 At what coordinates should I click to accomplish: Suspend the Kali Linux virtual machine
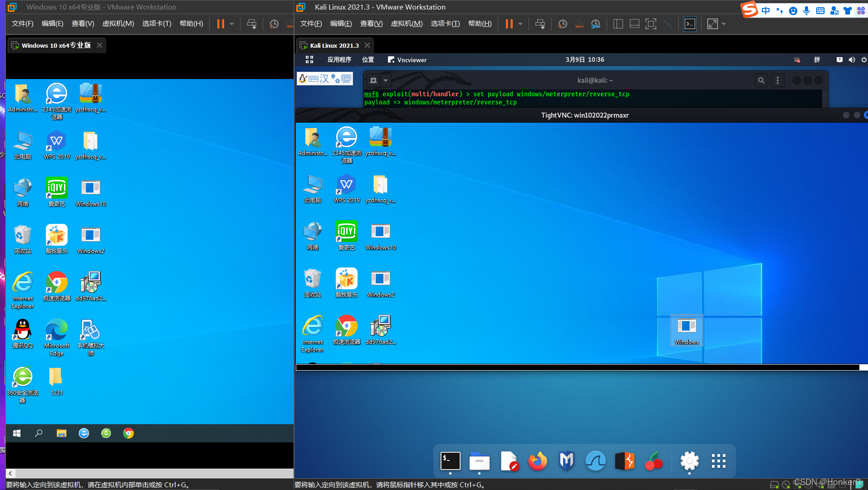(509, 24)
